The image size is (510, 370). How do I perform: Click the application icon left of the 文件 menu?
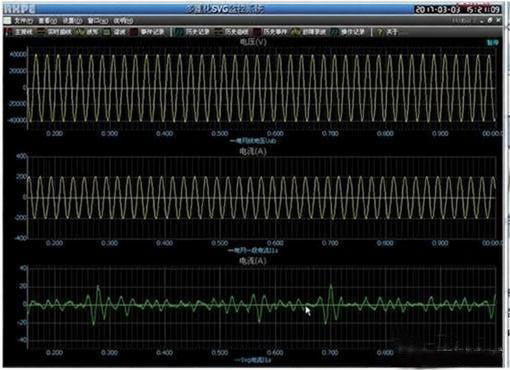(x=7, y=21)
